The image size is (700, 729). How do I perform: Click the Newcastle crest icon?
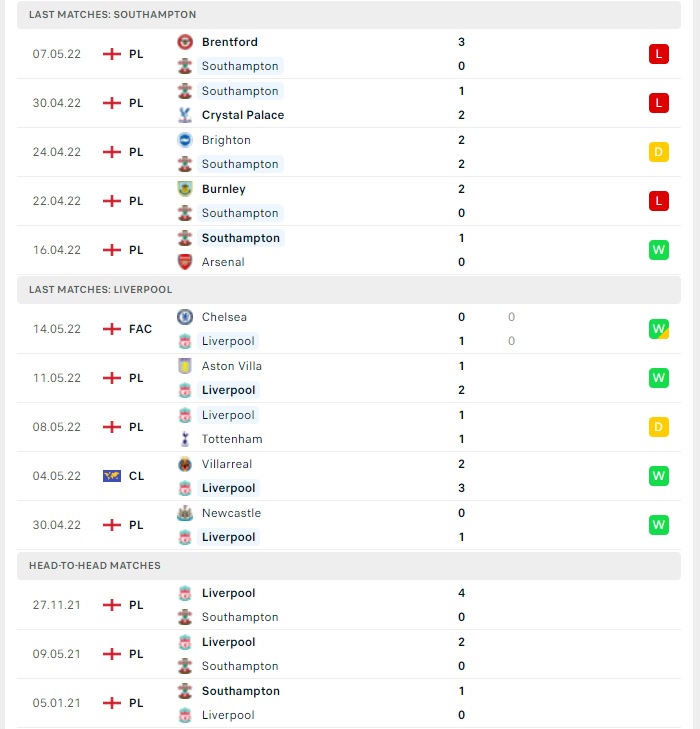[185, 513]
